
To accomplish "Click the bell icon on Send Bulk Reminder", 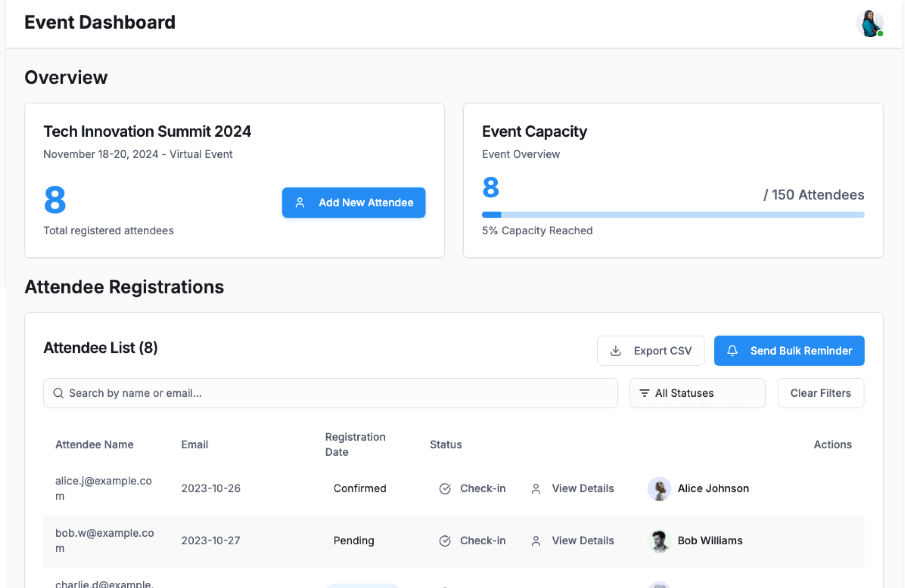I will coord(732,351).
